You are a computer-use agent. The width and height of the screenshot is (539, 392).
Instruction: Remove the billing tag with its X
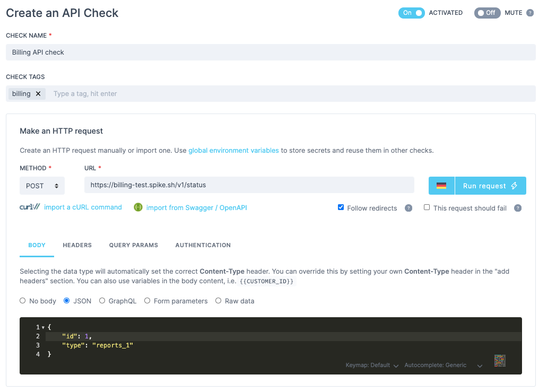tap(38, 94)
